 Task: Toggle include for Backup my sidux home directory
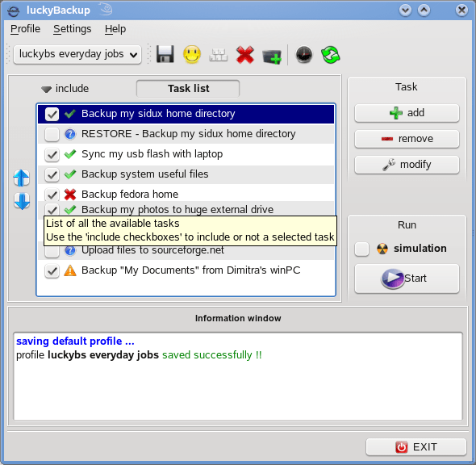click(52, 114)
